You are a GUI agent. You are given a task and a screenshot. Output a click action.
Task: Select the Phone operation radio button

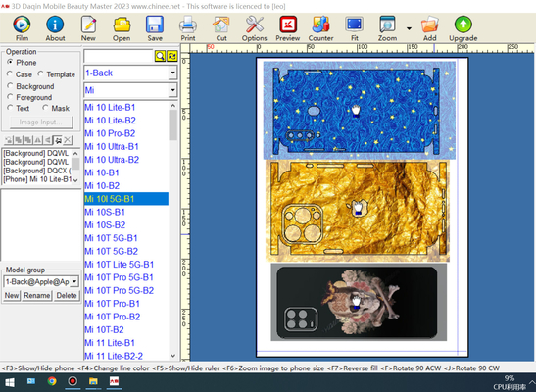10,62
